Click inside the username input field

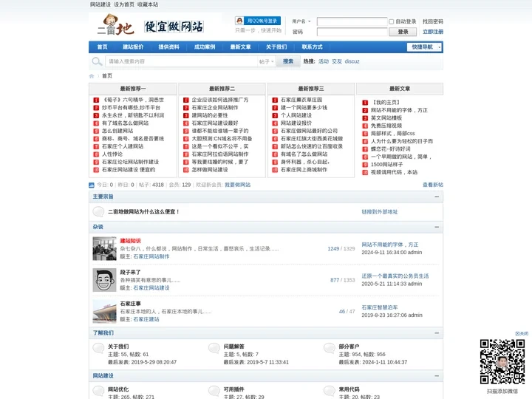[352, 21]
